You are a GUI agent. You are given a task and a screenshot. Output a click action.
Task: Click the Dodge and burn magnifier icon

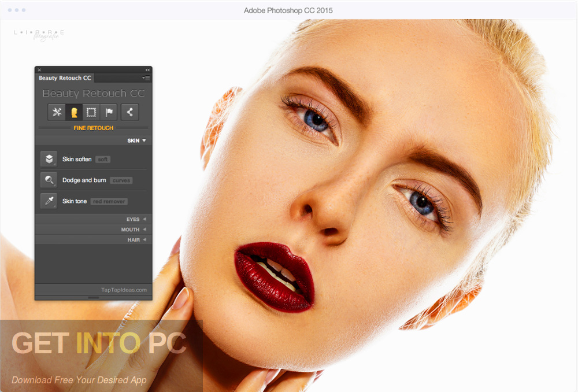click(49, 180)
